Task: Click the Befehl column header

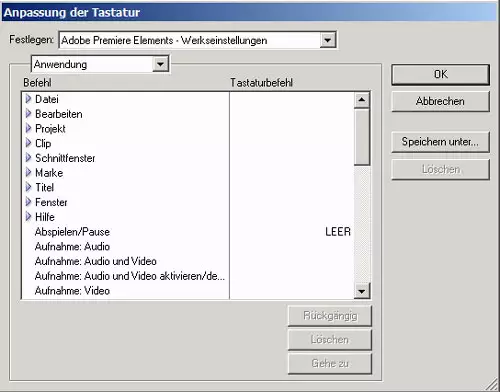Action: (37, 82)
